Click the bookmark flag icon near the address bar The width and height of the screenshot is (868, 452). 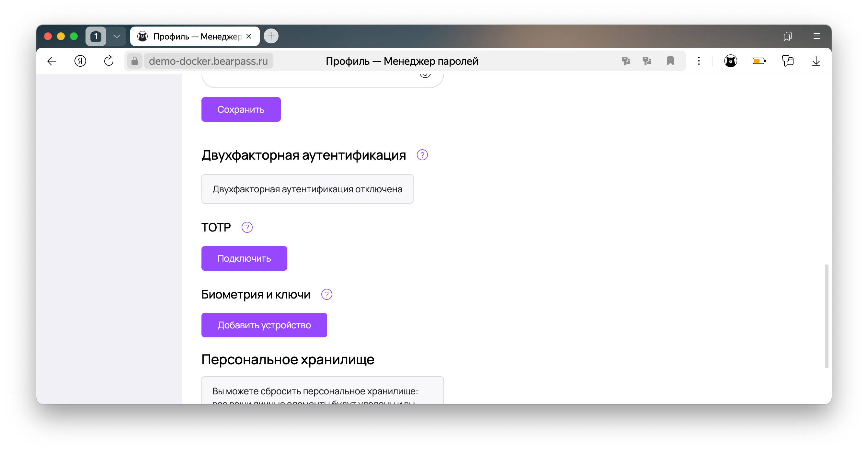point(670,61)
